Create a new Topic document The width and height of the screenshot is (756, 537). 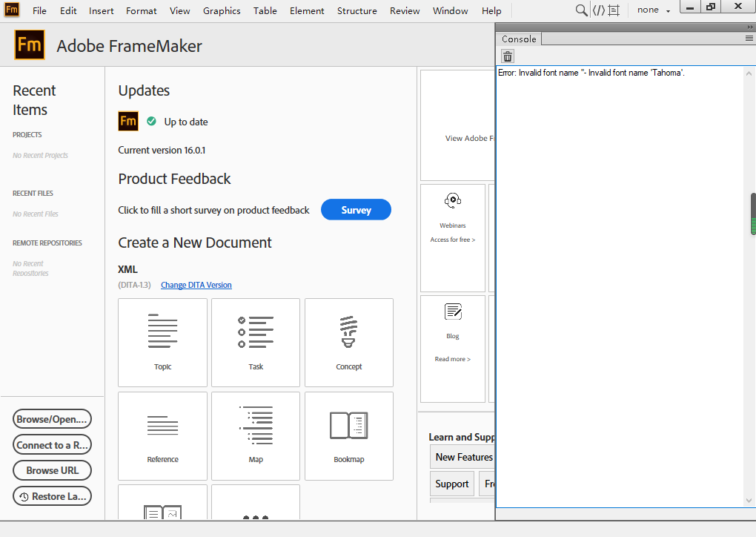pyautogui.click(x=162, y=343)
